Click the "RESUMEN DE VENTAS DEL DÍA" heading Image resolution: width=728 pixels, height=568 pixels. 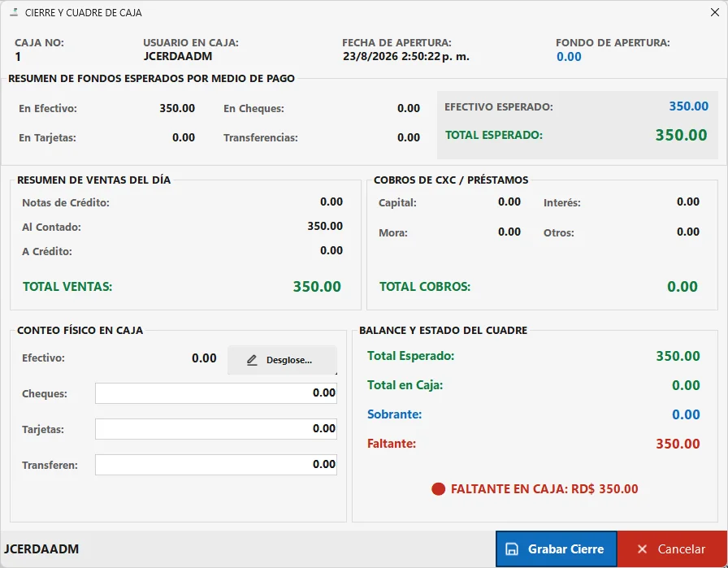pos(93,180)
